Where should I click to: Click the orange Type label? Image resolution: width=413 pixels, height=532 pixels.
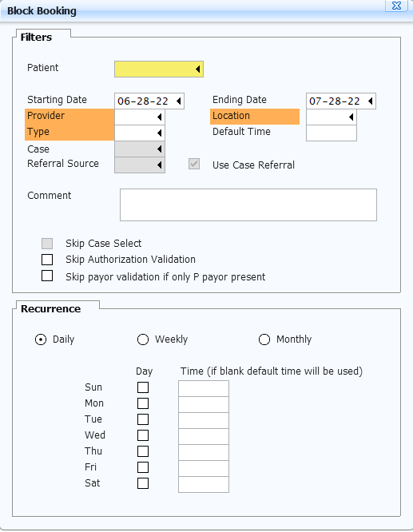[x=69, y=133]
